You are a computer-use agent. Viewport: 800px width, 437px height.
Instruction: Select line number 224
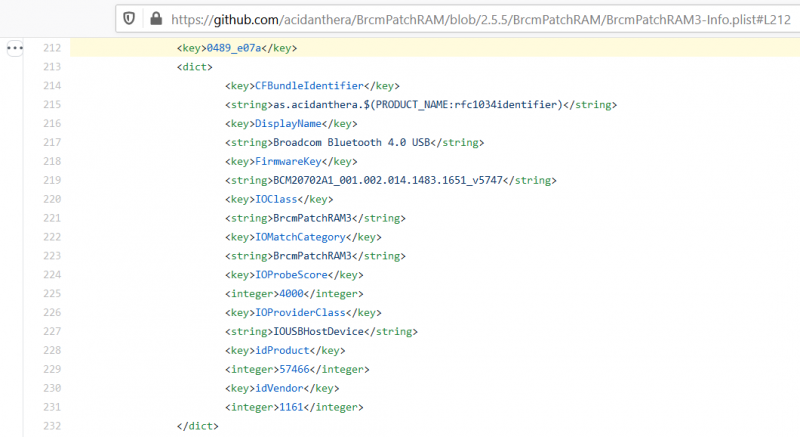(x=52, y=274)
